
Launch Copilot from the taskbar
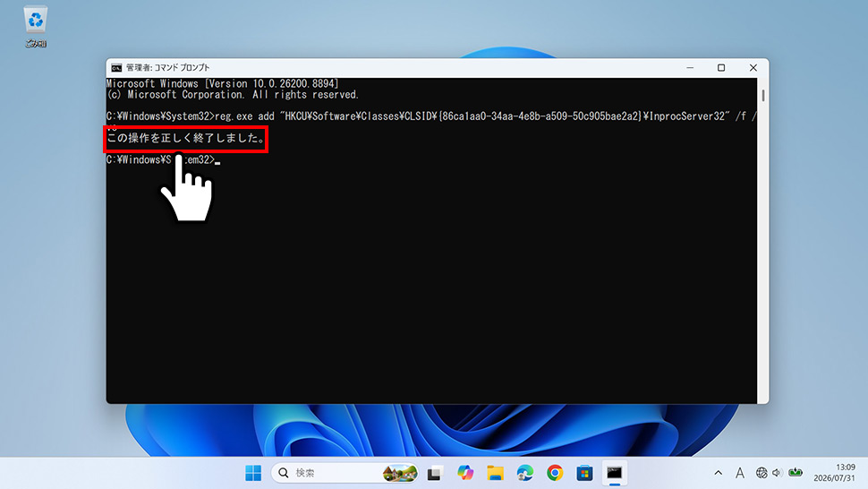(465, 473)
